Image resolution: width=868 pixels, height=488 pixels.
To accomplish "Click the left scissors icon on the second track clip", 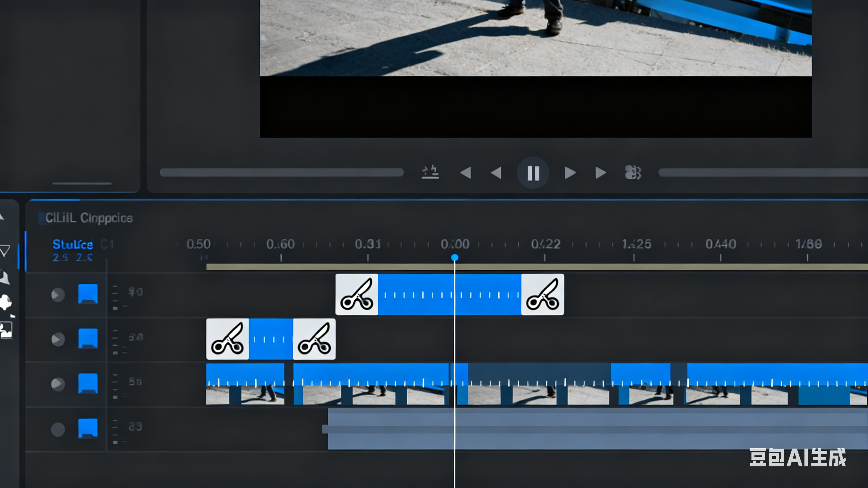I will click(227, 339).
